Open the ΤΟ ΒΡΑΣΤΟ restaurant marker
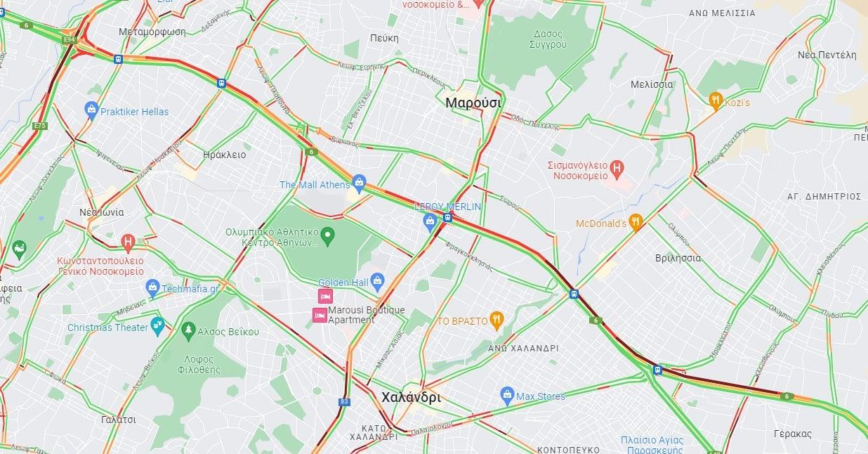Screen dimensions: 868x454 pos(497,319)
